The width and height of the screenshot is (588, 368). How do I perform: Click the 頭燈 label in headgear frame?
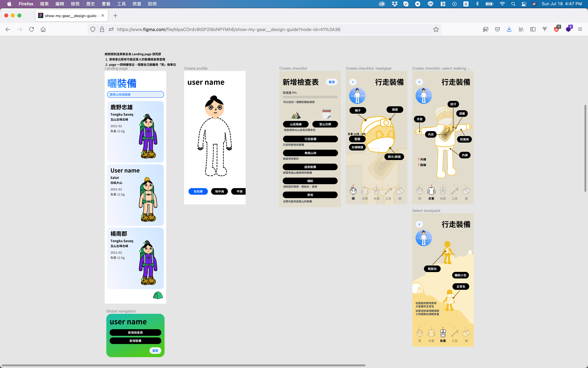point(395,110)
